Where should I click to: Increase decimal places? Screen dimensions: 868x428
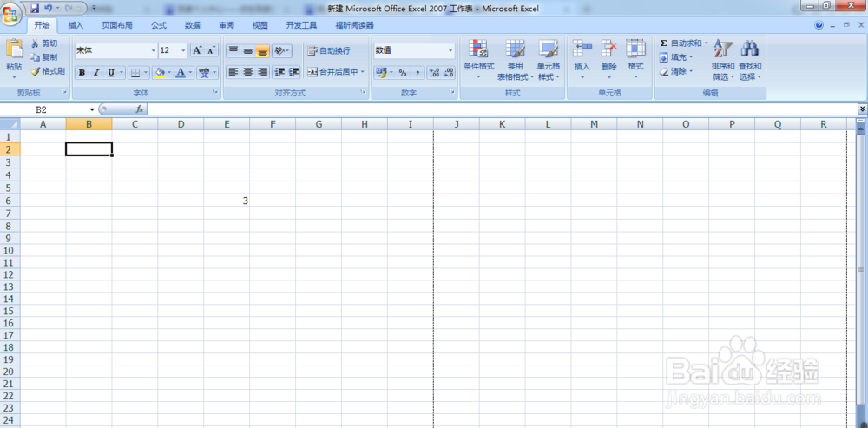[x=435, y=73]
